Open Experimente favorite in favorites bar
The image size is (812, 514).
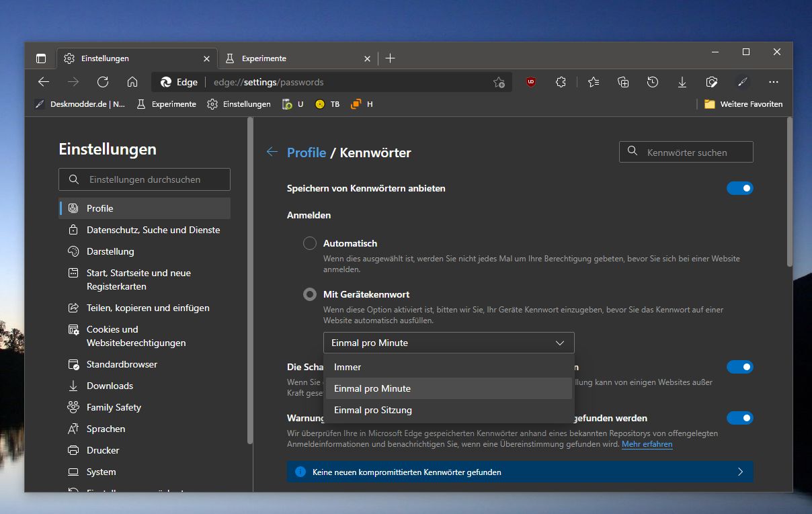pyautogui.click(x=166, y=104)
